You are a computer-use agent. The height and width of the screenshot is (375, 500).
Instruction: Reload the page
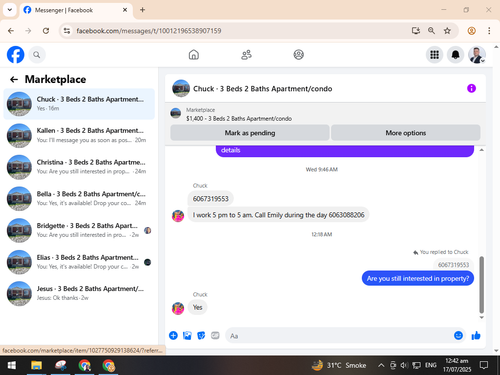coord(46,31)
